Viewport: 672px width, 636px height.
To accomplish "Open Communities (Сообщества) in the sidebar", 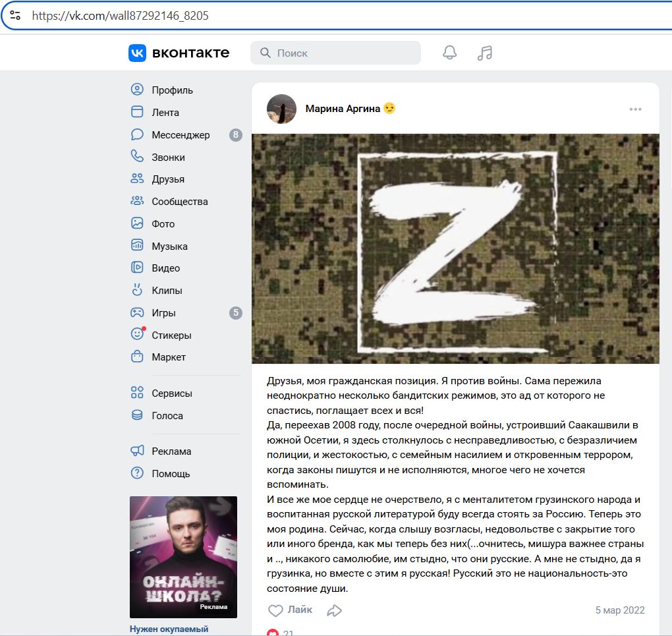I will point(179,202).
